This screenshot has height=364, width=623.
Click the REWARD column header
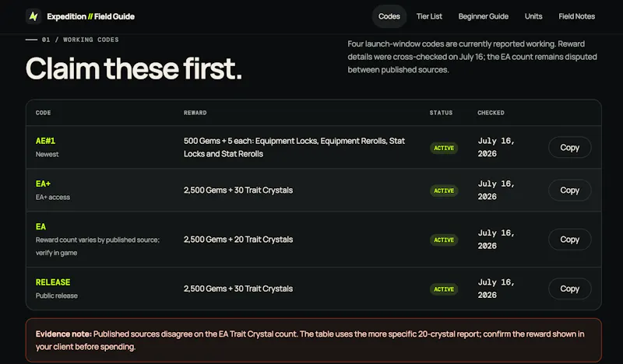coord(195,113)
